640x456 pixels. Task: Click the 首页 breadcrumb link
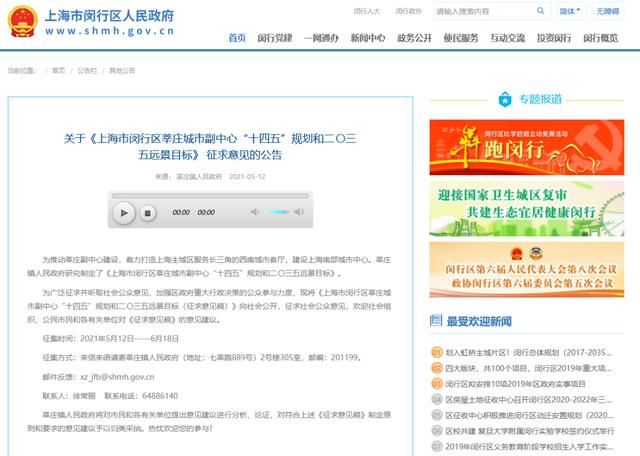[58, 71]
